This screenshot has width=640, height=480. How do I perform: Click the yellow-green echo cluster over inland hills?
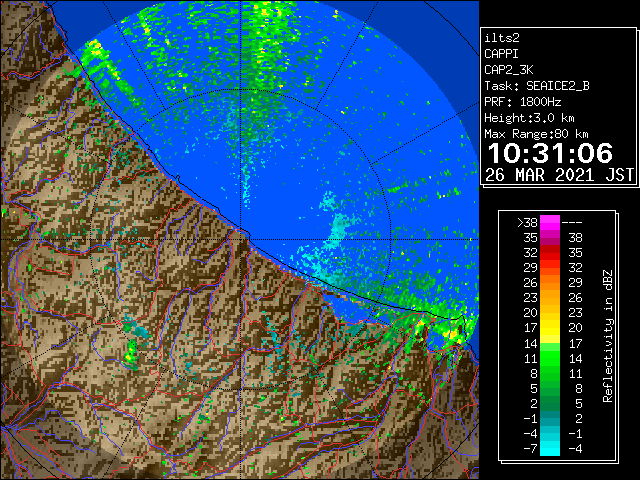tap(131, 353)
